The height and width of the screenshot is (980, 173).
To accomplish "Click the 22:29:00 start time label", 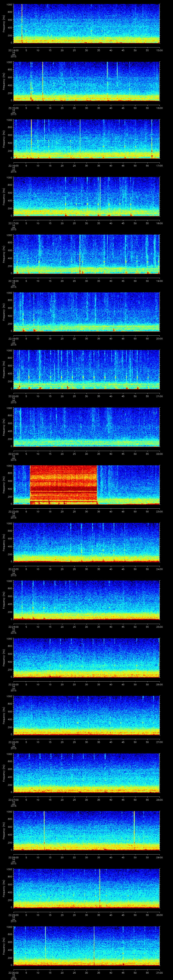I will pyautogui.click(x=13, y=915).
